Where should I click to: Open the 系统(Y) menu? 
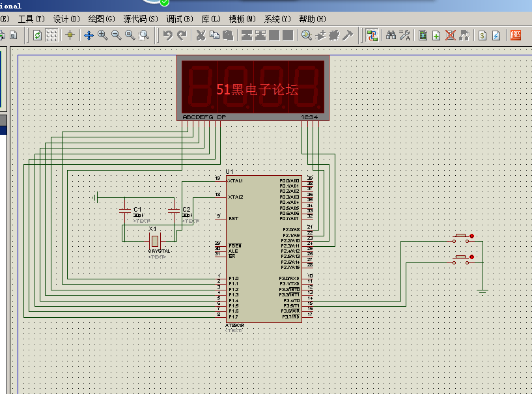(x=277, y=19)
